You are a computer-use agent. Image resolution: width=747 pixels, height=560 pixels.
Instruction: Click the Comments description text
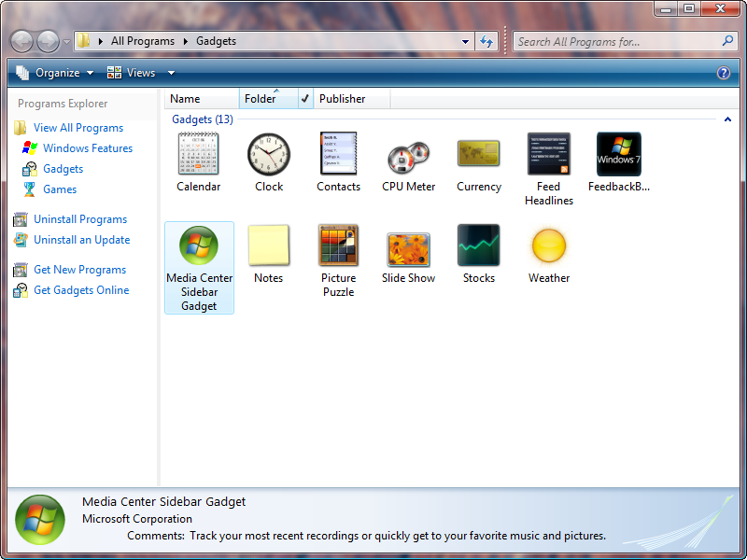pos(398,536)
